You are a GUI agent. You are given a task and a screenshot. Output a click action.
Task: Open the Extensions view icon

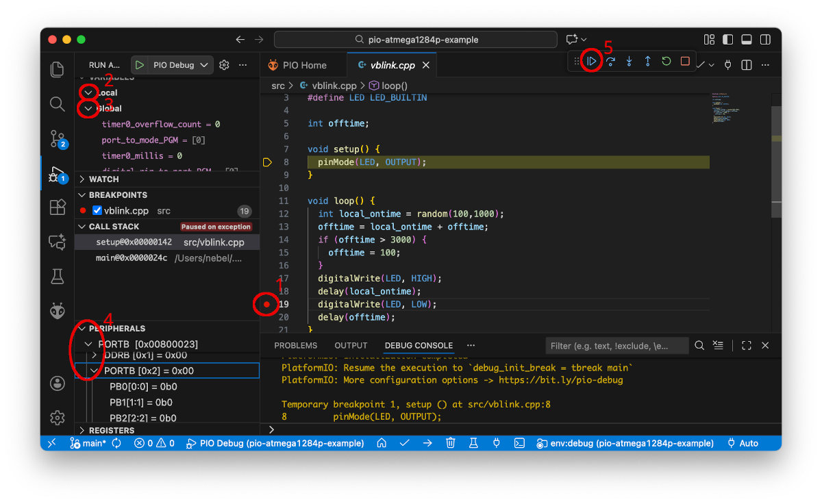click(x=58, y=207)
